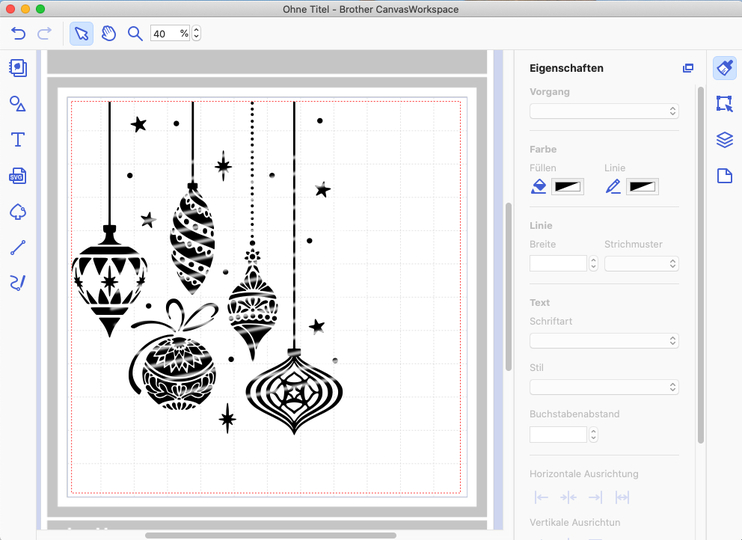Screen dimensions: 742x540
Task: Activate the hand pan tool
Action: pos(108,34)
